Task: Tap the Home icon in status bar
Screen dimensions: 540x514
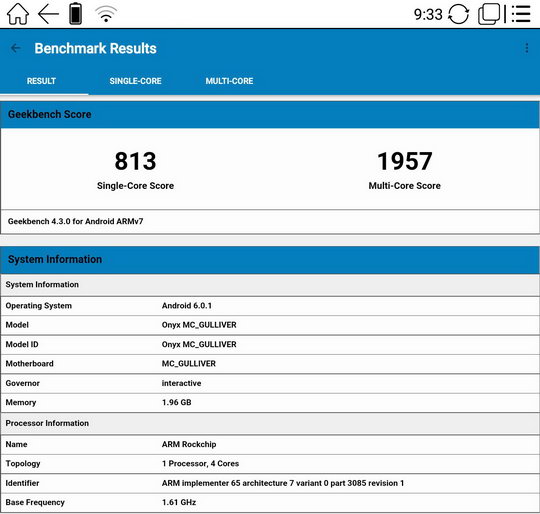Action: coord(18,14)
